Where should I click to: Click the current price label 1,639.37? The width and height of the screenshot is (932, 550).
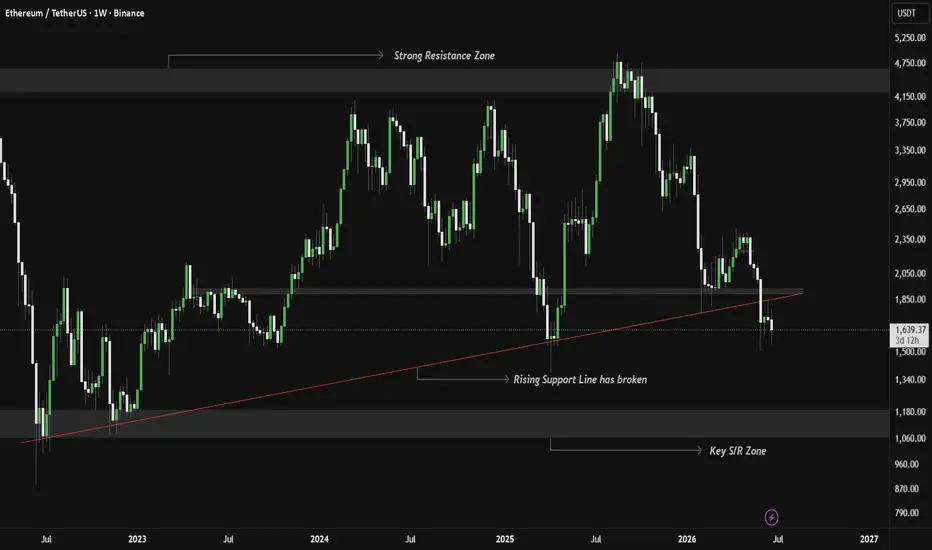click(x=909, y=329)
